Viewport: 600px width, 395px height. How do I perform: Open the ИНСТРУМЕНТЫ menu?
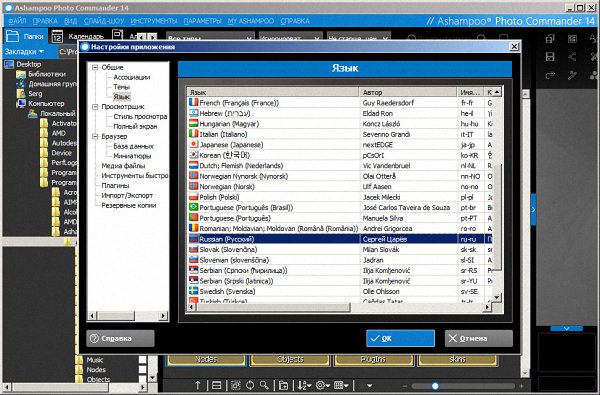[x=154, y=21]
